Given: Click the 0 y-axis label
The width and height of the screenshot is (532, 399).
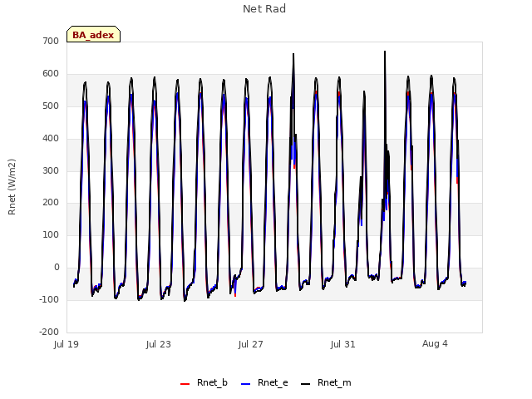Looking at the screenshot, I should coord(57,268).
